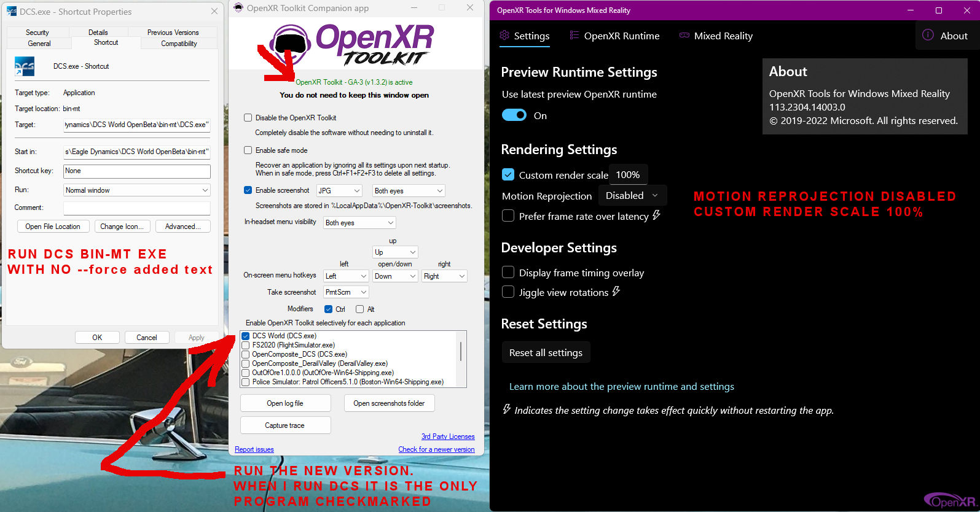Image resolution: width=980 pixels, height=512 pixels.
Task: Click the DCS.exe title bar icon
Action: (12, 12)
